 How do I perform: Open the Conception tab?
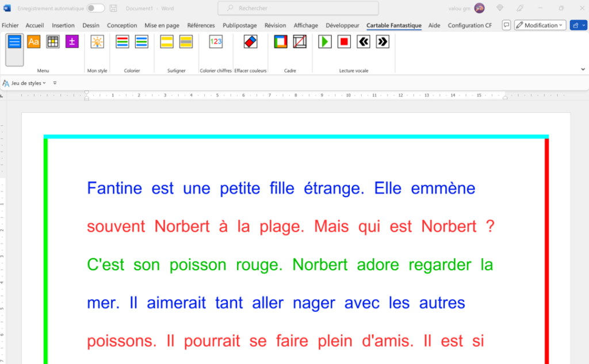click(122, 25)
